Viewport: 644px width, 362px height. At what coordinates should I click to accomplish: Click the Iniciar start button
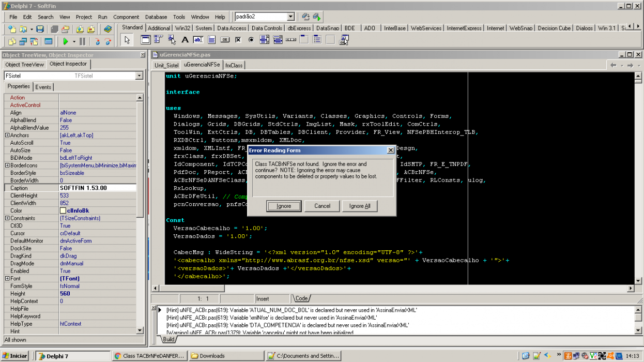pos(15,356)
